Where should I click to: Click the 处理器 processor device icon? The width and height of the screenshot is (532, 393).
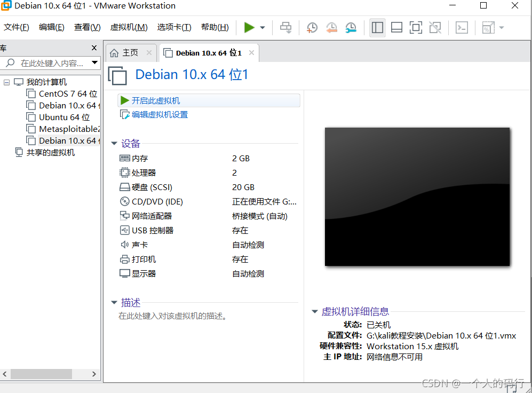pyautogui.click(x=125, y=173)
